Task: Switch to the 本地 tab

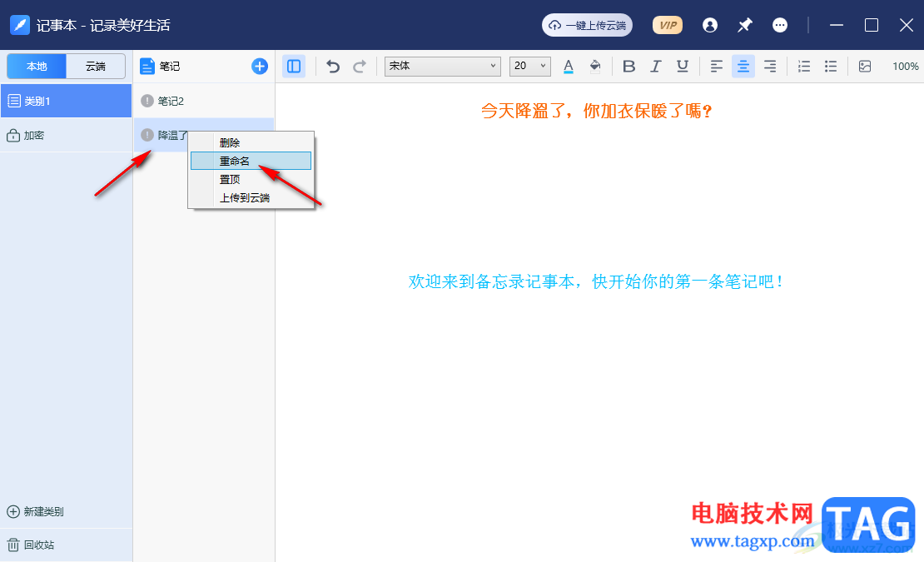Action: (37, 66)
